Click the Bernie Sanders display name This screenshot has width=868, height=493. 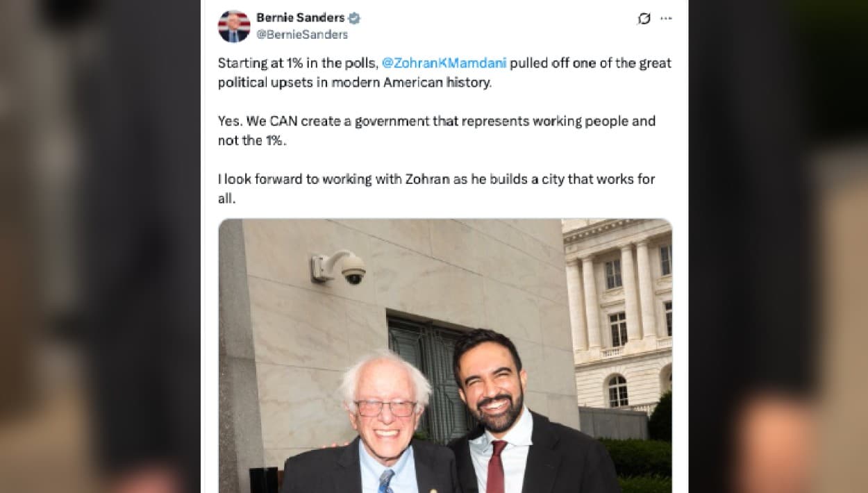point(303,18)
